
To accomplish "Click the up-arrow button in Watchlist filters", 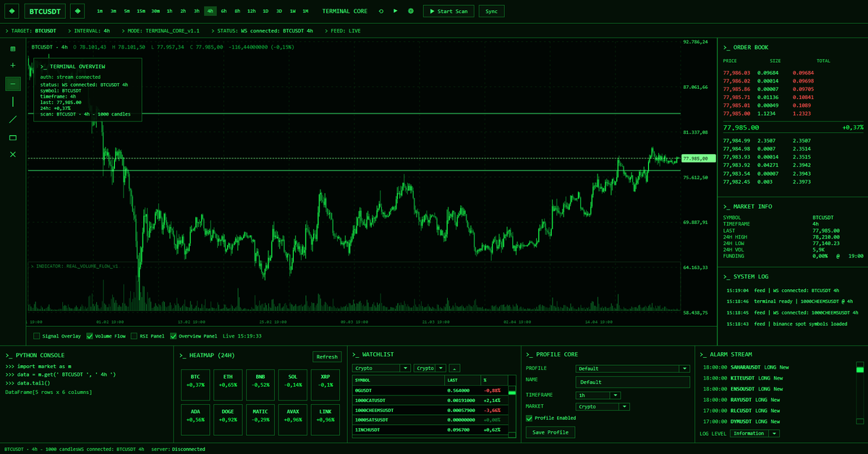I will pos(455,368).
